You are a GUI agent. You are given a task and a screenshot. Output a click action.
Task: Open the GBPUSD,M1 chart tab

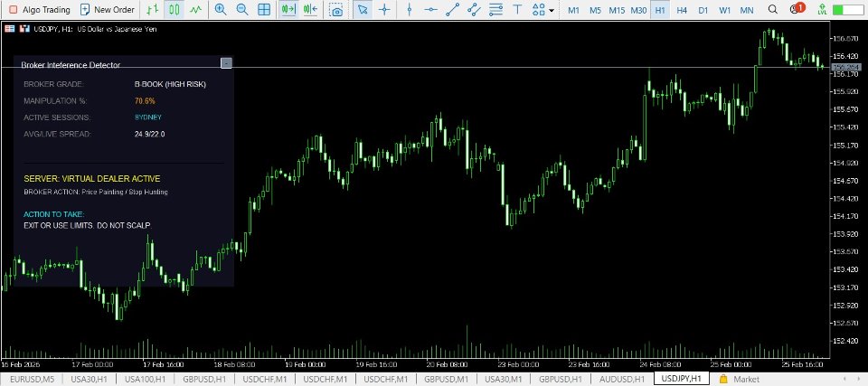pos(447,379)
